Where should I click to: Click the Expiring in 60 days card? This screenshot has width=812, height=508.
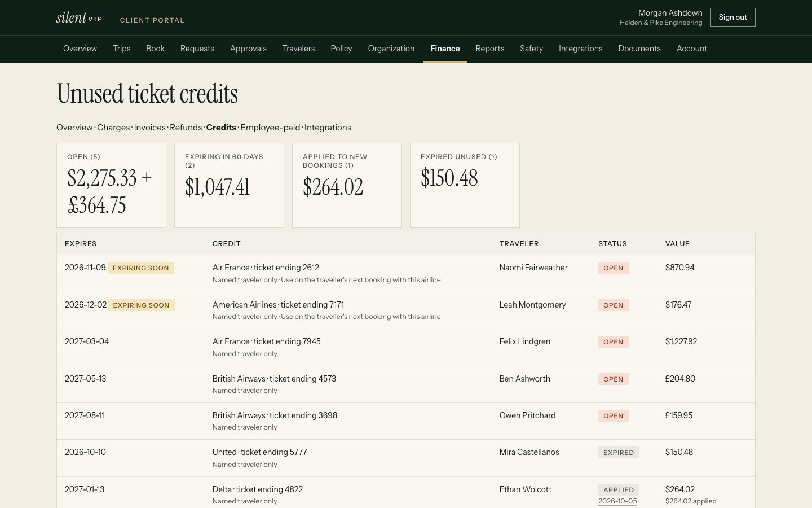pos(229,185)
